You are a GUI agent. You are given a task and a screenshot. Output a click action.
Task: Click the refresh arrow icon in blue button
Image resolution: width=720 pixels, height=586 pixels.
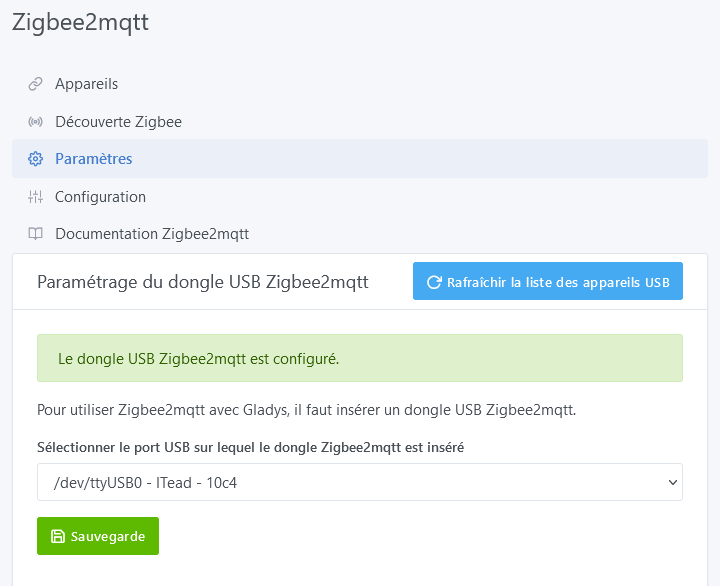[x=434, y=282]
